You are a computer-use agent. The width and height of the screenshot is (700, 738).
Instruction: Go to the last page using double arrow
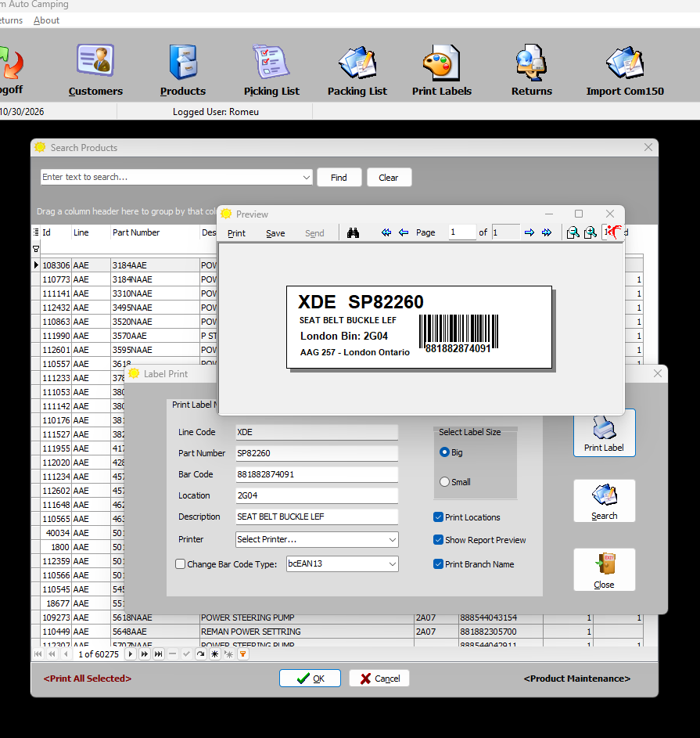tap(547, 232)
